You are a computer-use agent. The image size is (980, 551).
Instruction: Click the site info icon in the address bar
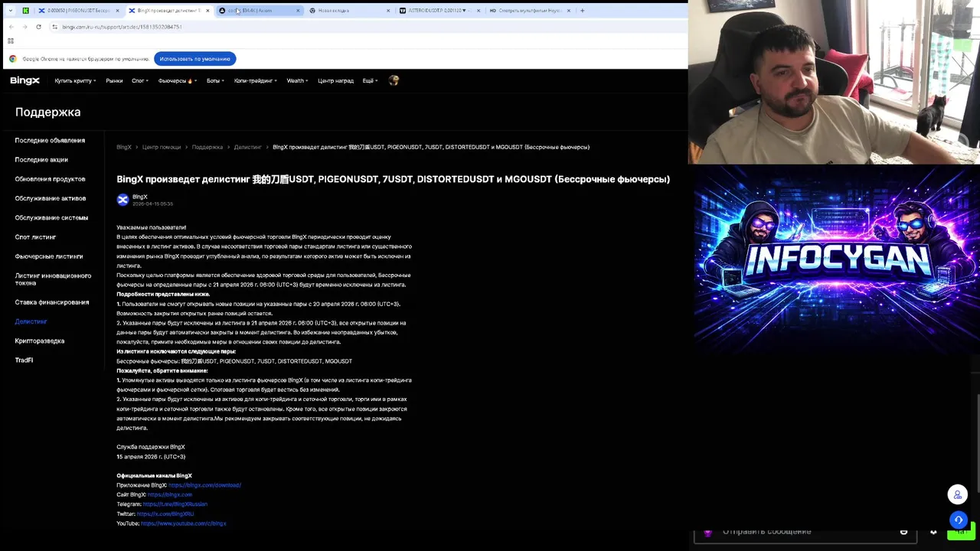(x=54, y=27)
